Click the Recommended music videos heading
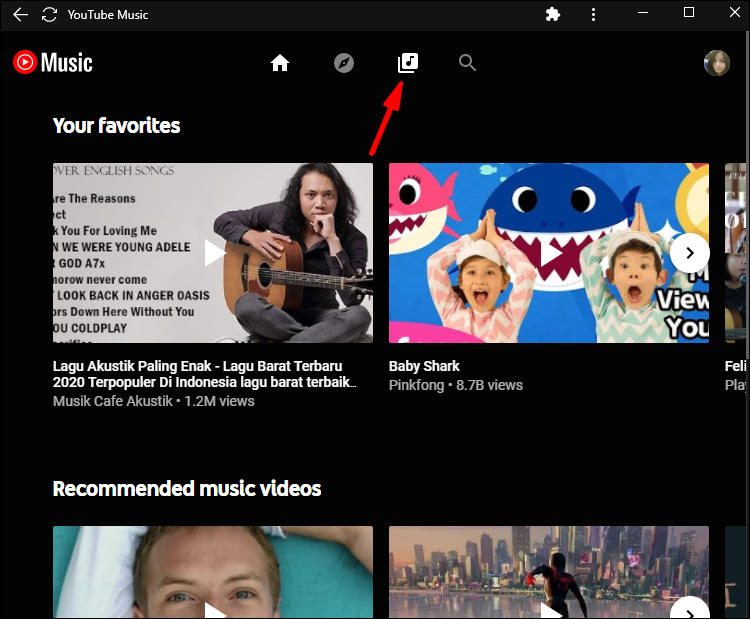 [x=187, y=489]
